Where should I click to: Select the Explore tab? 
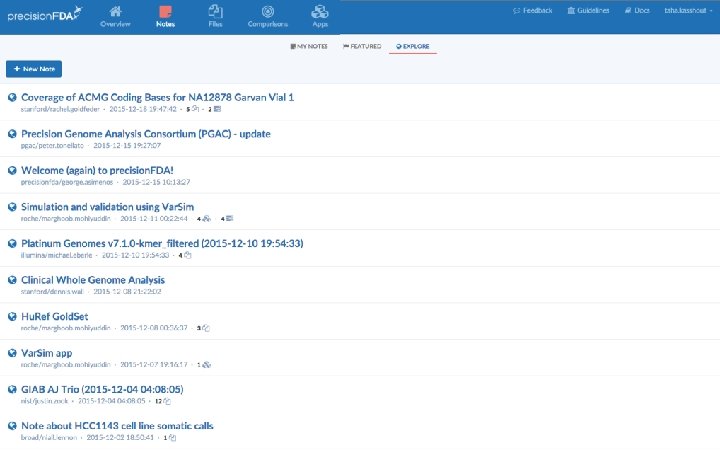pos(413,46)
